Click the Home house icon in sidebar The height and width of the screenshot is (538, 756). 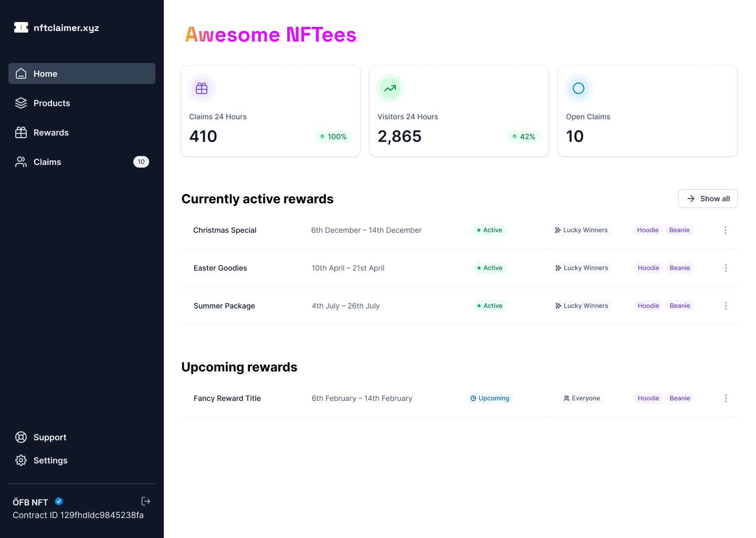pyautogui.click(x=21, y=74)
